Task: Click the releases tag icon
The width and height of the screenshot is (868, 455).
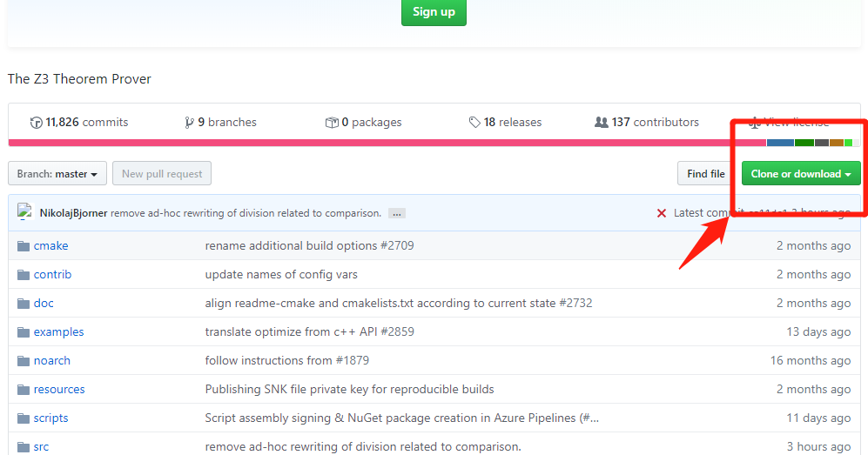Action: pos(474,122)
